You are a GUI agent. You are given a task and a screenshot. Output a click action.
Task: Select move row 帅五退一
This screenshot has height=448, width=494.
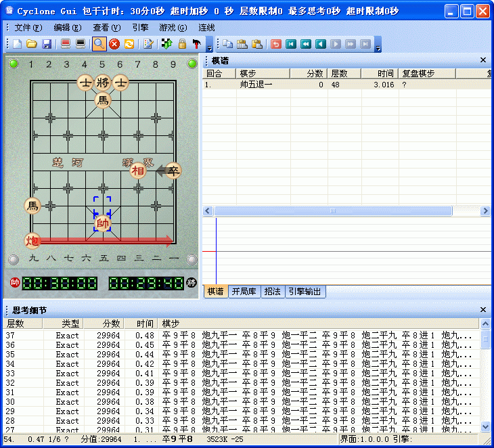pos(346,85)
